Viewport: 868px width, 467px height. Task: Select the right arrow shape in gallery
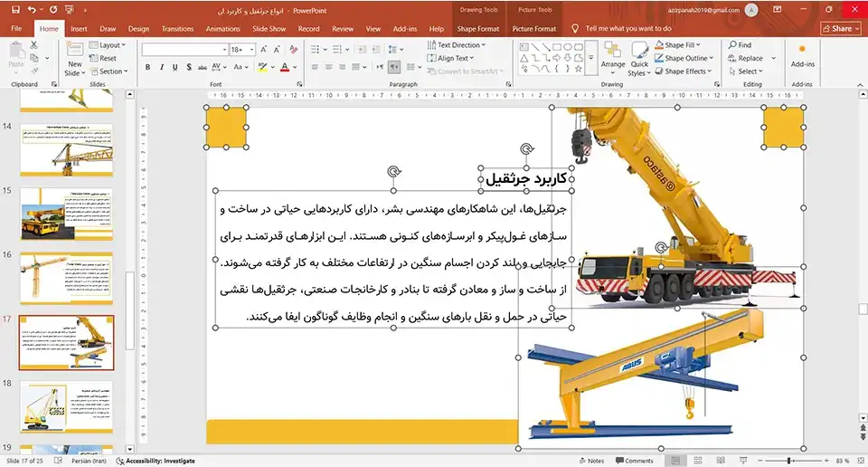[x=556, y=58]
